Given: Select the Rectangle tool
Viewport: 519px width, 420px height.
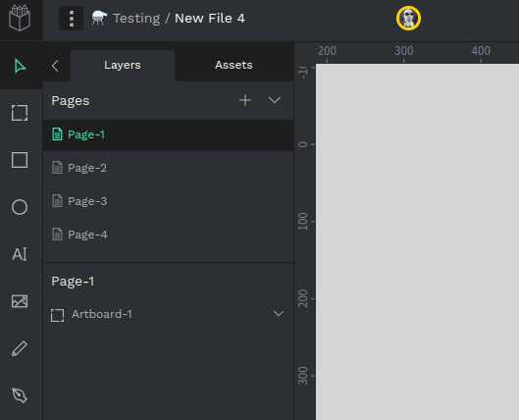Looking at the screenshot, I should pos(20,160).
